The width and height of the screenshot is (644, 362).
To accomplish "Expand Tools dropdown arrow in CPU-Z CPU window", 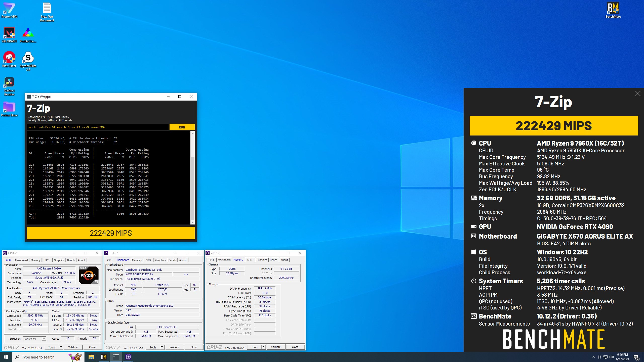I will pos(60,347).
